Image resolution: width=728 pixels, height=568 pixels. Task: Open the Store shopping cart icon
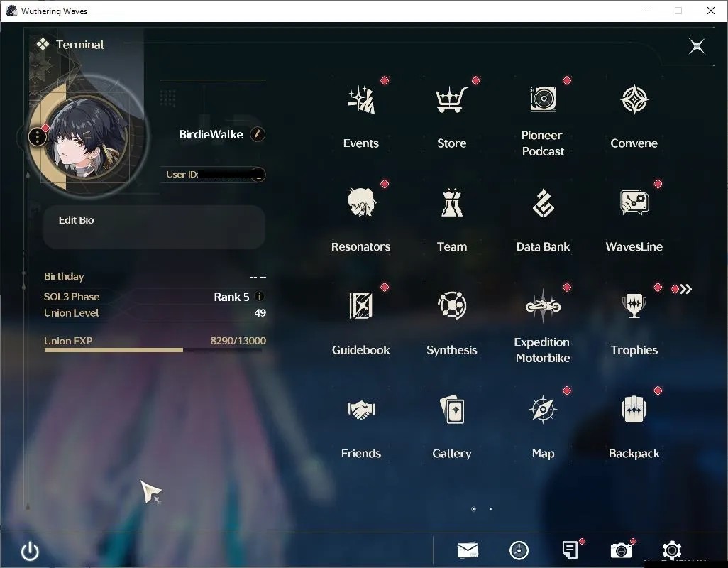[451, 99]
